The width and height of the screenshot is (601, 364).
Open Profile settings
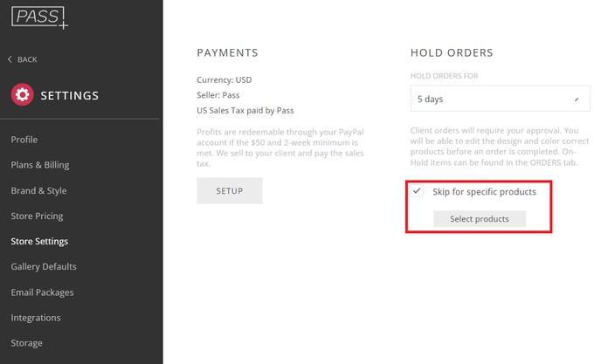click(x=24, y=140)
